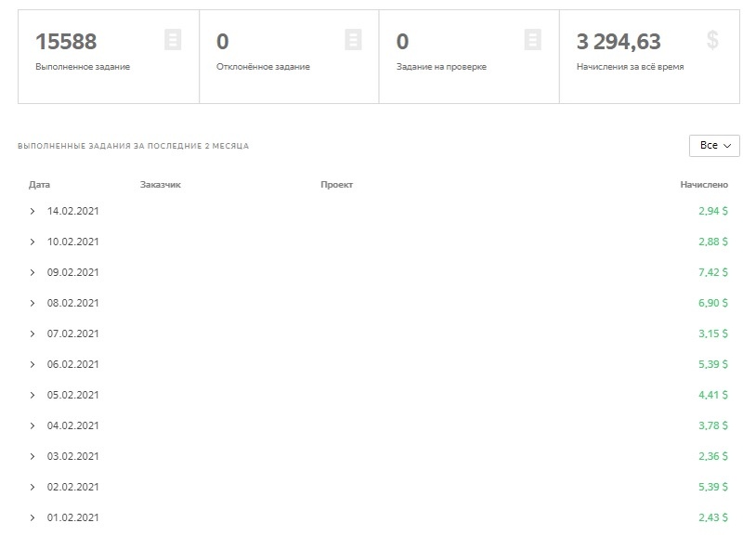
Task: Open the 'Все' filter dropdown
Action: (714, 146)
